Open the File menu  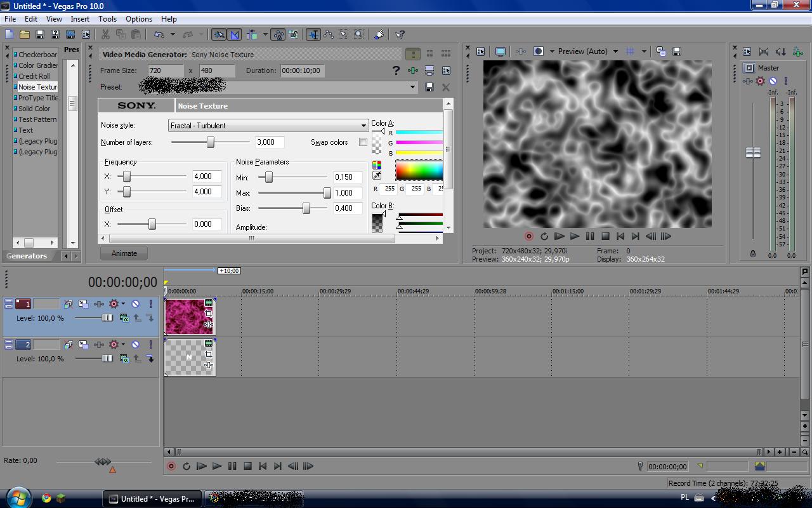click(x=10, y=19)
